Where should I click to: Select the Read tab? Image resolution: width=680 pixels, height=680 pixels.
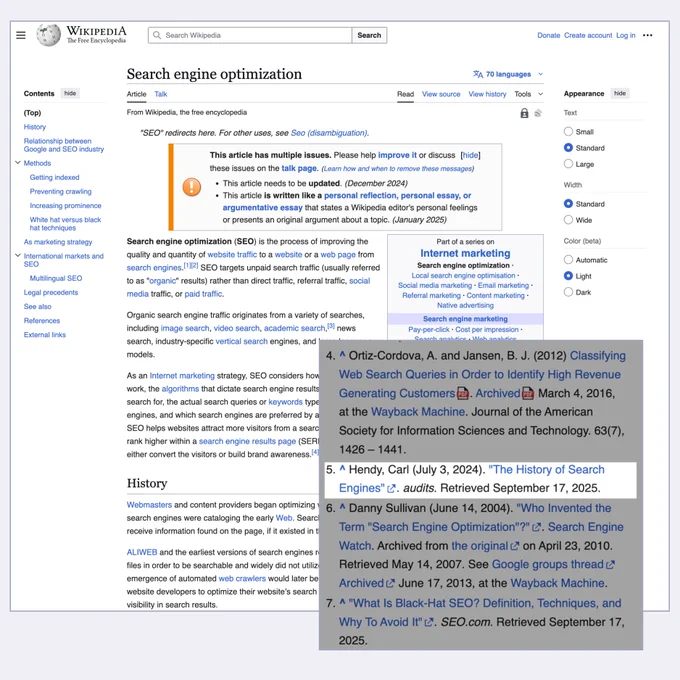coord(405,94)
